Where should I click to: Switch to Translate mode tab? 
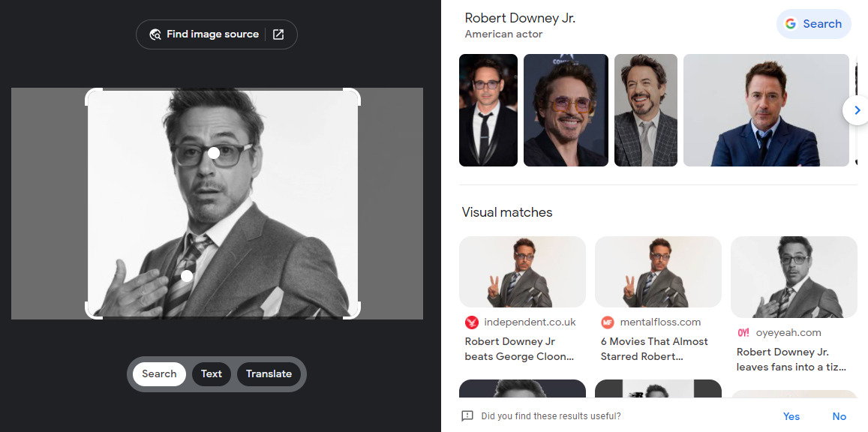coord(269,374)
